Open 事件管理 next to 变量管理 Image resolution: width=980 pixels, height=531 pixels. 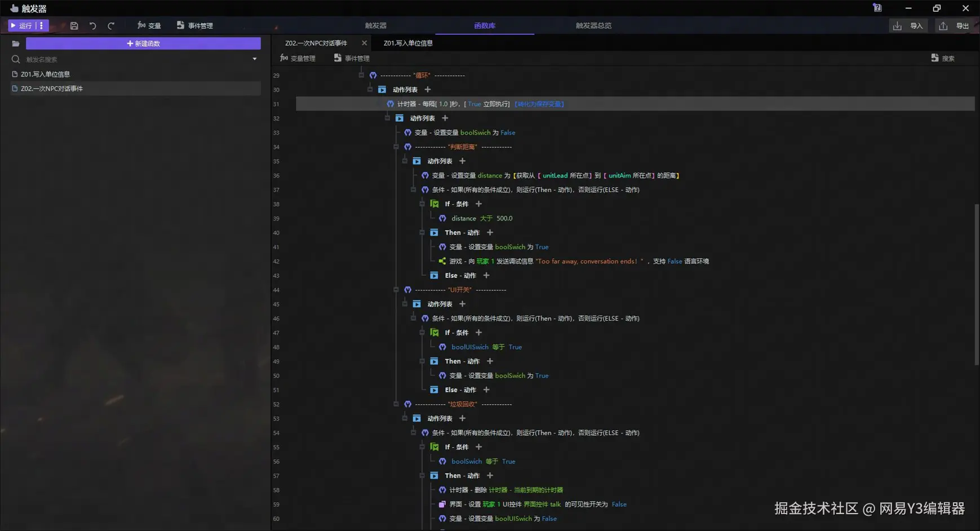point(352,58)
